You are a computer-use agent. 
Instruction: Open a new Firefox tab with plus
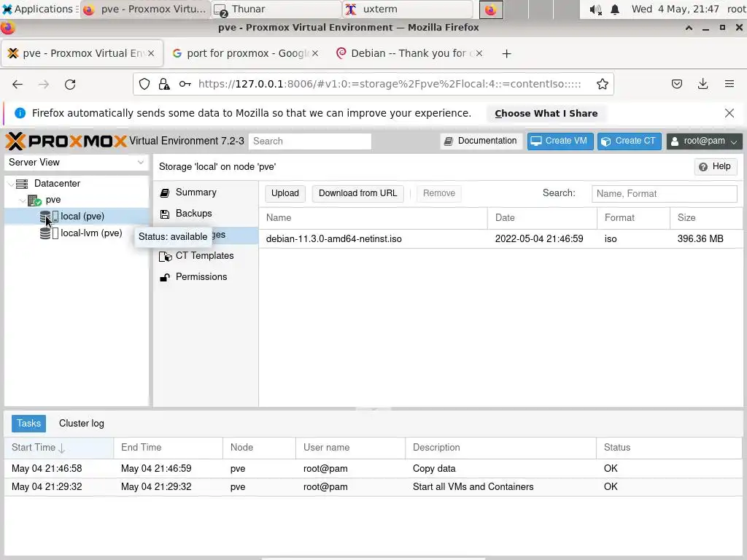pos(506,54)
